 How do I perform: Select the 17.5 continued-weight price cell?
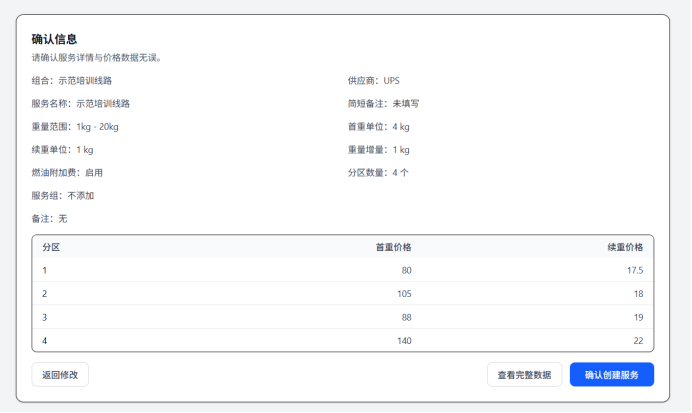tap(633, 270)
